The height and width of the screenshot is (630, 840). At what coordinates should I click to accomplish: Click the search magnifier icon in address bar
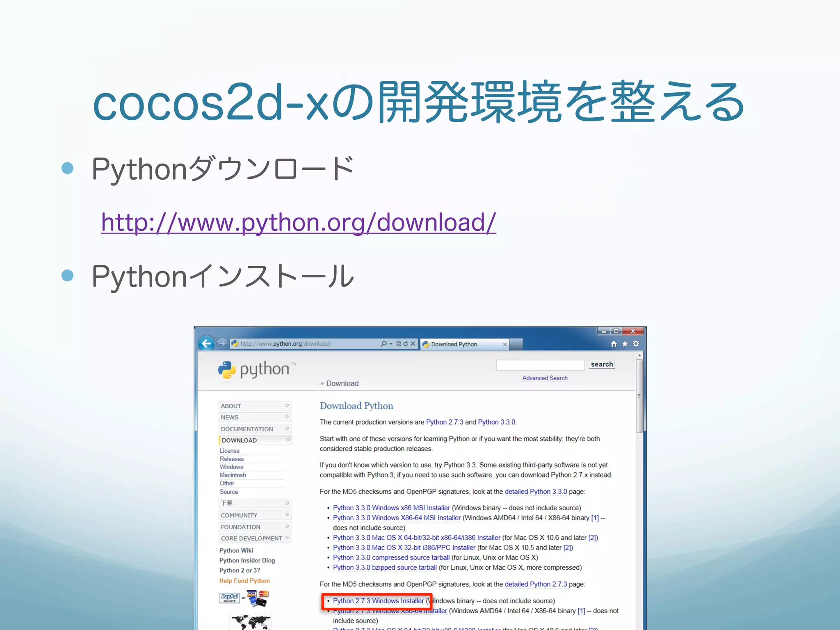(383, 344)
